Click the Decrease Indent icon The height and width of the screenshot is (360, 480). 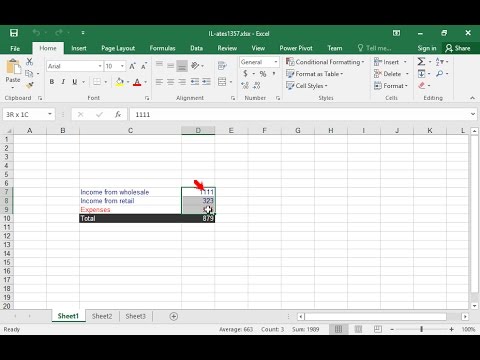click(195, 82)
